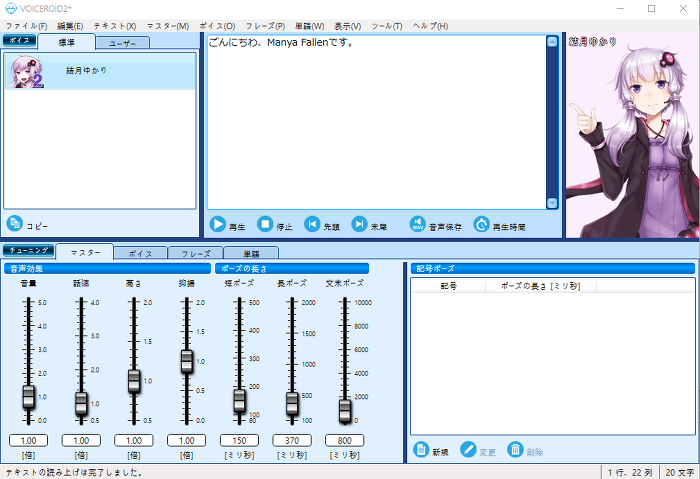
Task: Click the 長ポーズ slider handle
Action: pos(292,404)
